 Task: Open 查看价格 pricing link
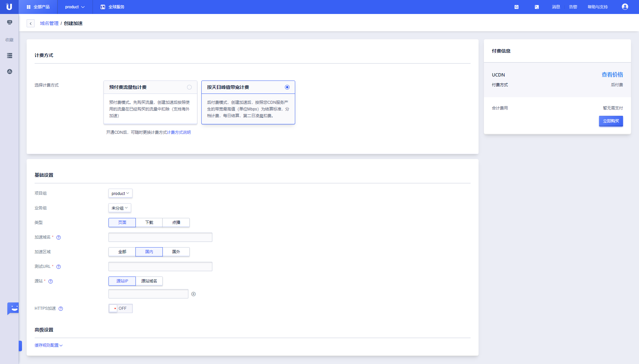pyautogui.click(x=612, y=75)
